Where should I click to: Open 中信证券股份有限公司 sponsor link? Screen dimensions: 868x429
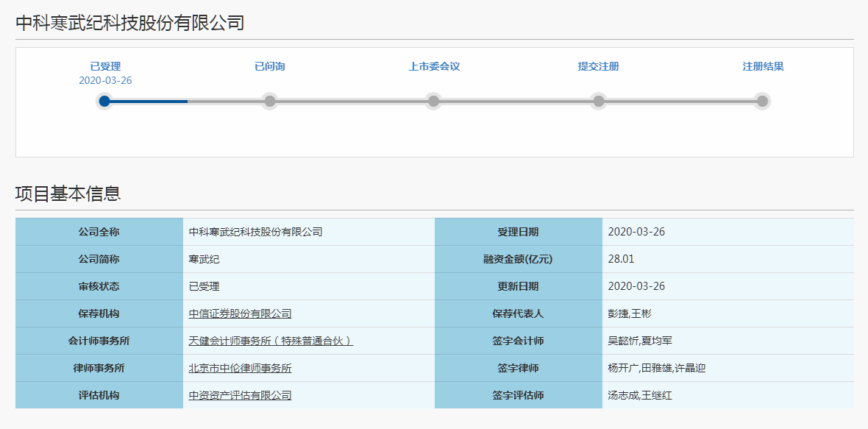tap(241, 313)
